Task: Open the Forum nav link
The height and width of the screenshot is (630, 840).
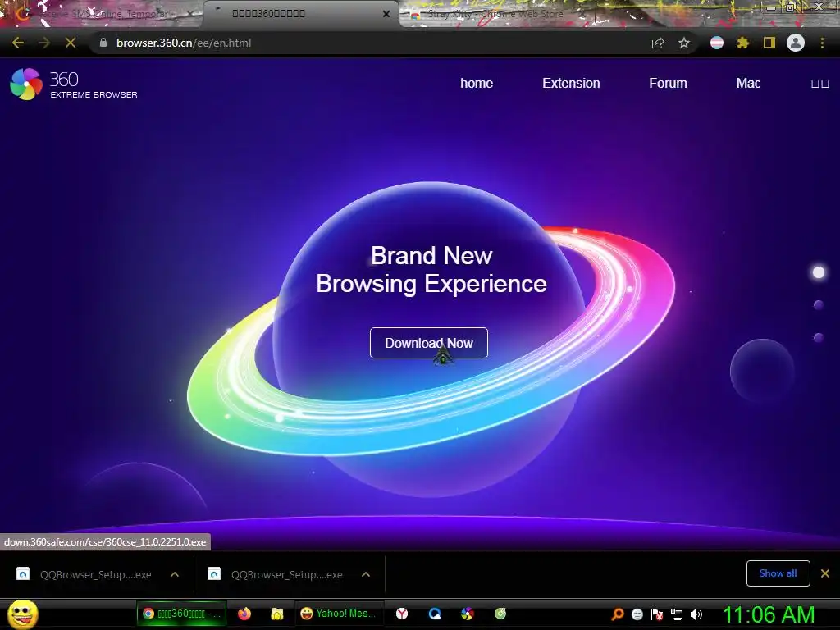Action: coord(668,83)
